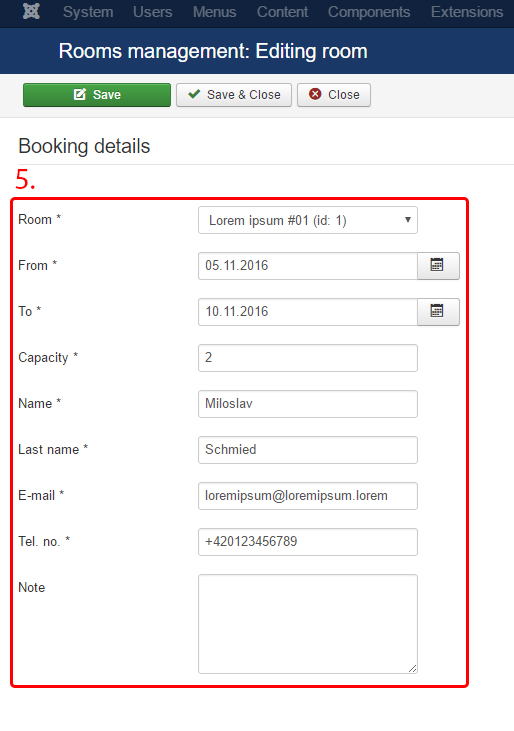Open the From date calendar picker
The image size is (514, 731).
pyautogui.click(x=438, y=266)
